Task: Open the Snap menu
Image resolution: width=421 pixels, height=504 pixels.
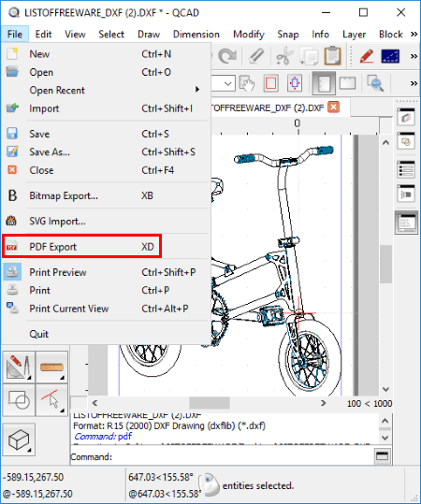Action: (288, 34)
